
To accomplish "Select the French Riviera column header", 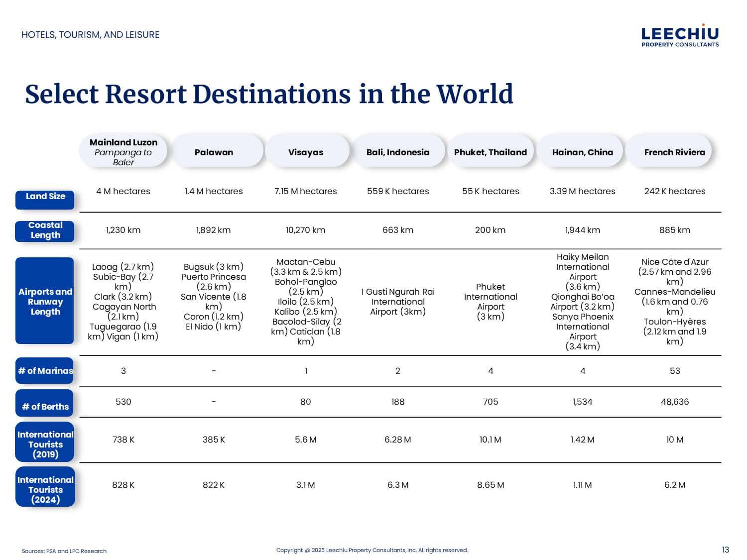I will tap(674, 152).
